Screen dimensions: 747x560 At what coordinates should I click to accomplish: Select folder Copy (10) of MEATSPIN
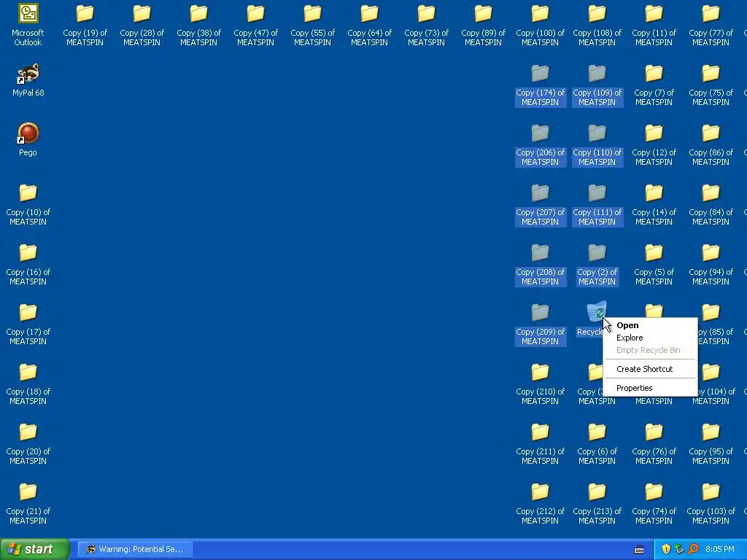coord(28,204)
